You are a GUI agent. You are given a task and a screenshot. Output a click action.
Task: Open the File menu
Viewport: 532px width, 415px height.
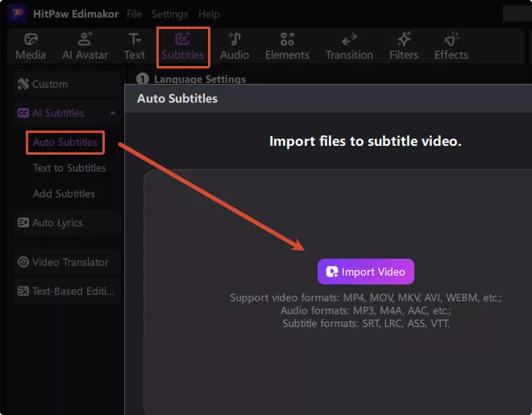coord(134,14)
